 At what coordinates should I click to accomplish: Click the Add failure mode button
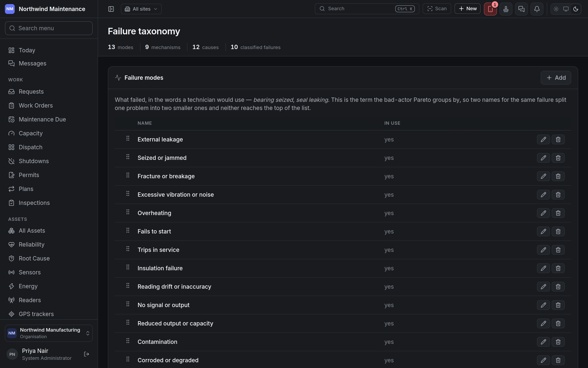[x=556, y=78]
